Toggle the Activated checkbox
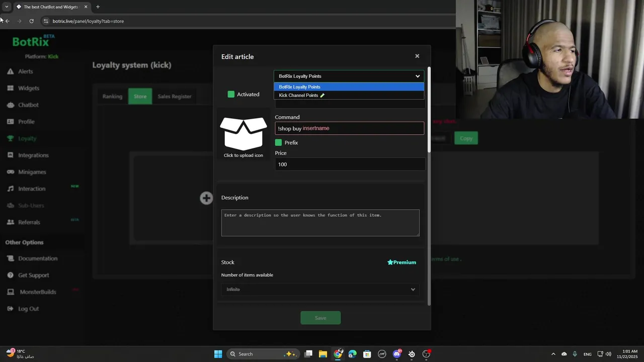Viewport: 644px width, 362px height. [231, 94]
